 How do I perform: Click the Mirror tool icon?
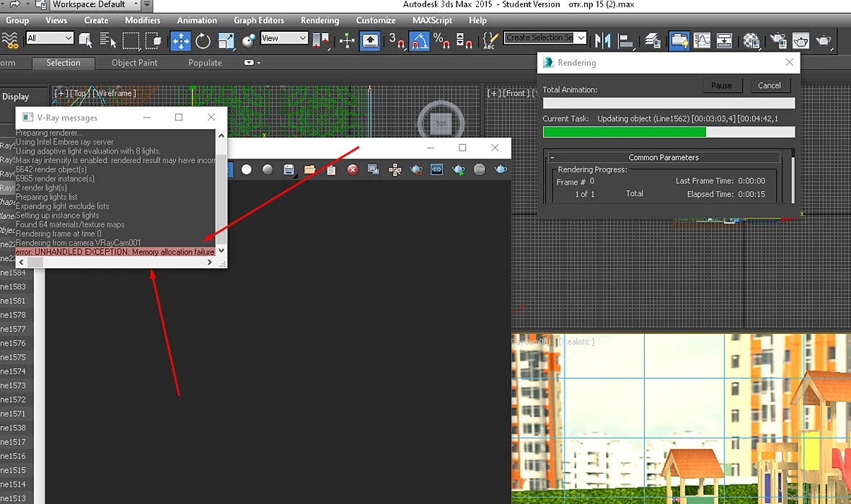point(603,40)
